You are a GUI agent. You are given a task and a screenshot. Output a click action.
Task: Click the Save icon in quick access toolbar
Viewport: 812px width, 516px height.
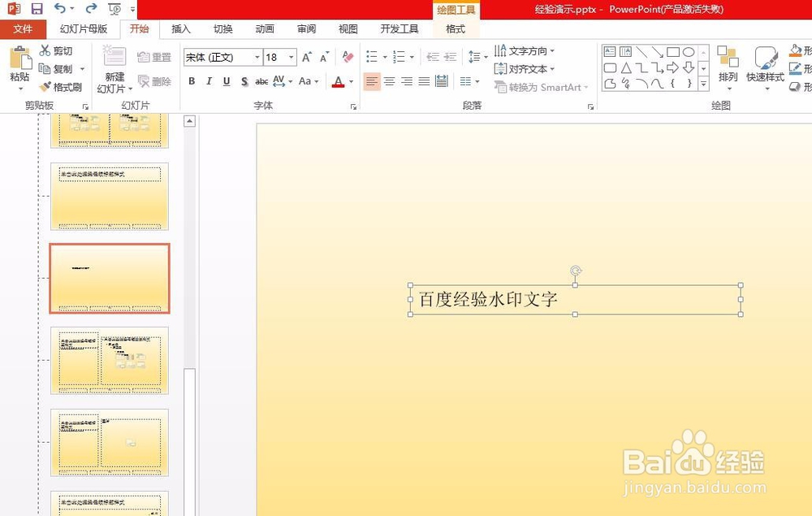pos(37,8)
